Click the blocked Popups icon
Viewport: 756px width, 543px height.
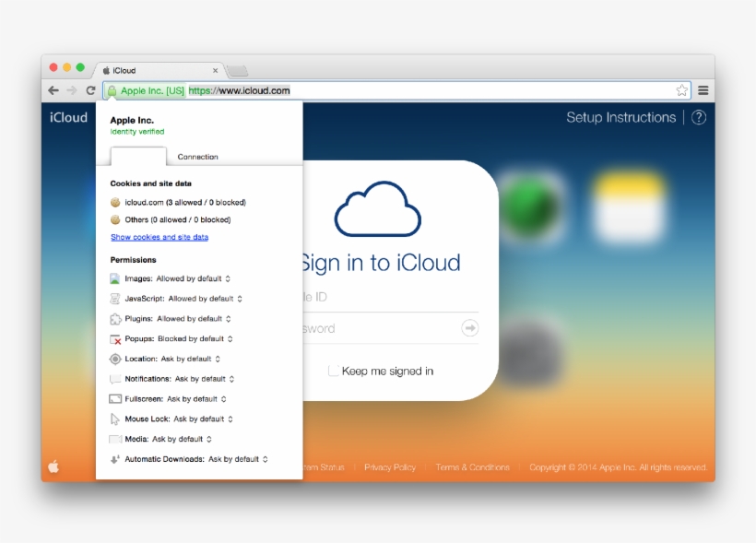tap(114, 338)
